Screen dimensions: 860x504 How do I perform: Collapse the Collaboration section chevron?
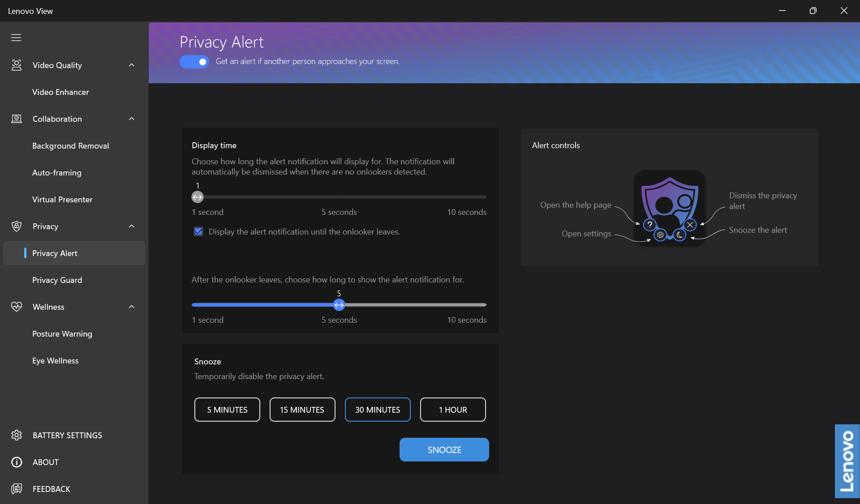click(132, 119)
